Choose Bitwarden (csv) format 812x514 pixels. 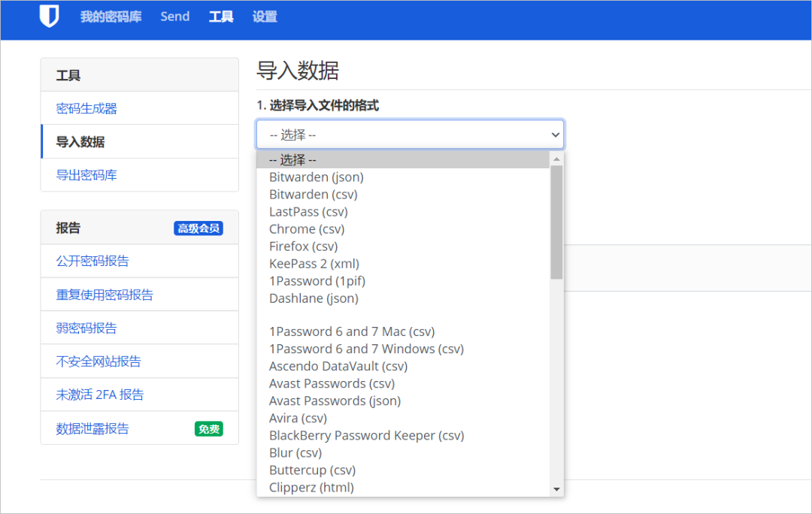click(x=403, y=195)
